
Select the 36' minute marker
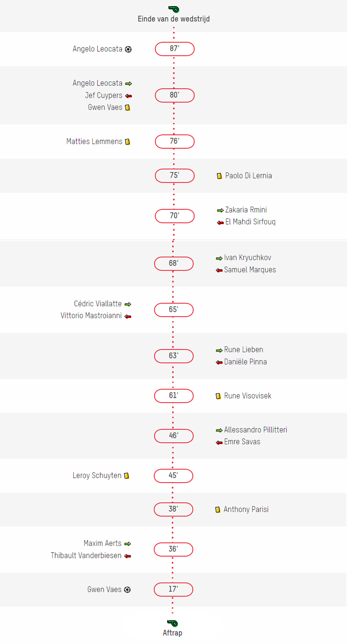pos(173,549)
